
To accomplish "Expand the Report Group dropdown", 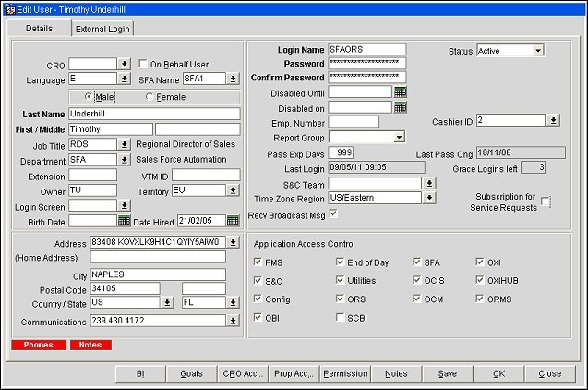I will 399,137.
